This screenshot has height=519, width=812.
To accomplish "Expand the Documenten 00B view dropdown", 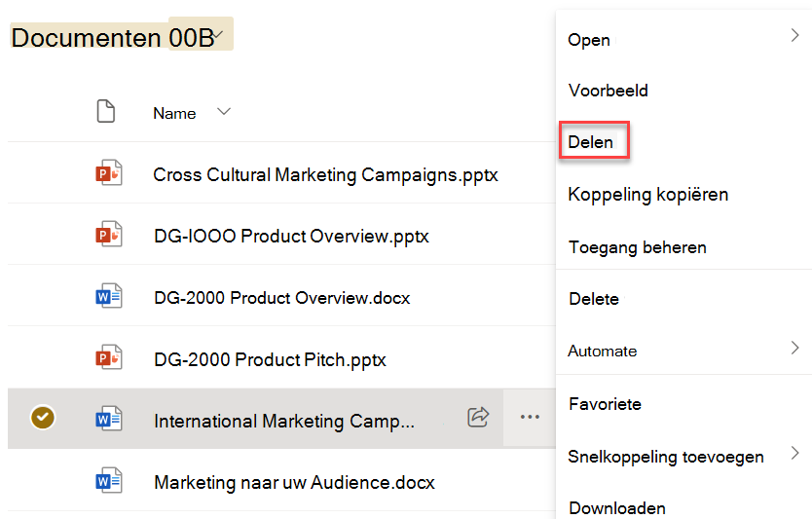I will (x=218, y=34).
